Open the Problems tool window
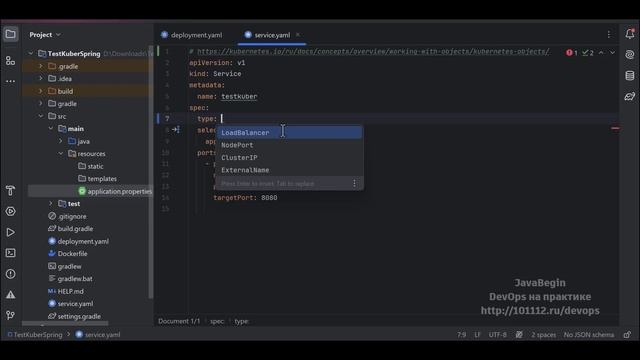 point(11,274)
